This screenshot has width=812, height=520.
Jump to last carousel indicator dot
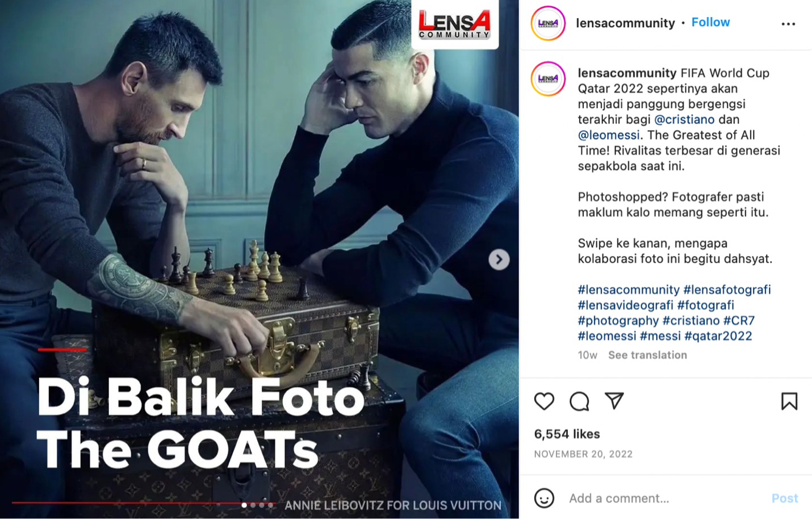point(270,505)
